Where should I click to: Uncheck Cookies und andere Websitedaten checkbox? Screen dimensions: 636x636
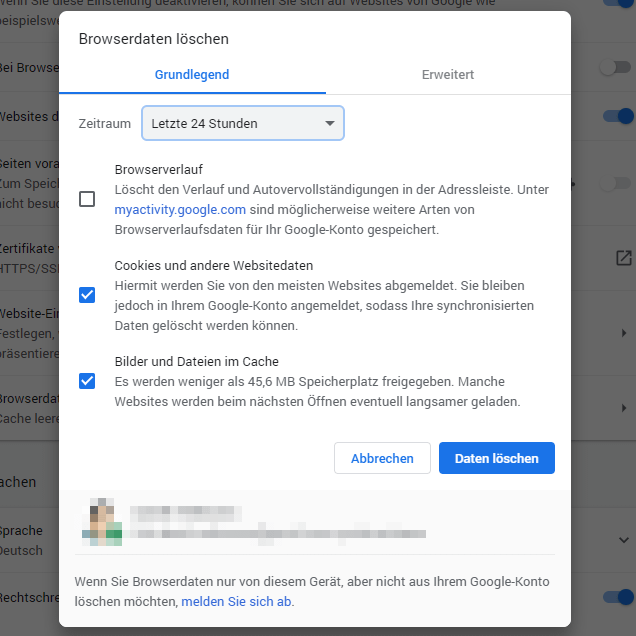click(87, 295)
